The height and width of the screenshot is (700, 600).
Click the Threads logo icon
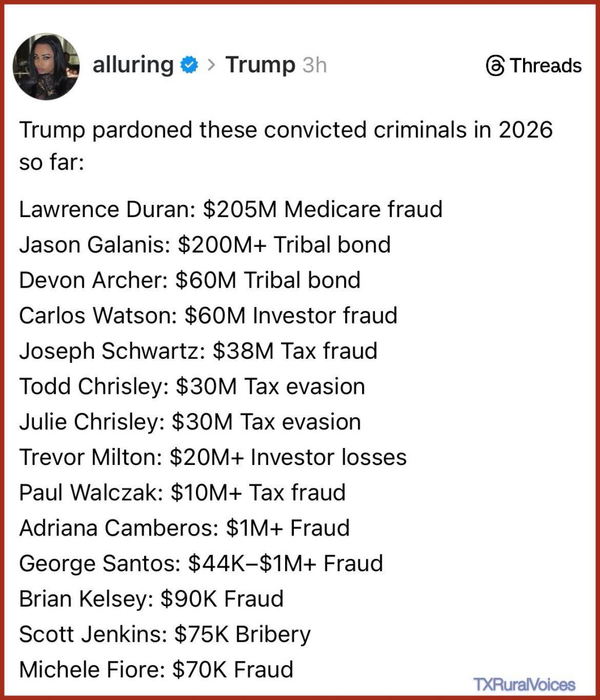click(x=495, y=66)
